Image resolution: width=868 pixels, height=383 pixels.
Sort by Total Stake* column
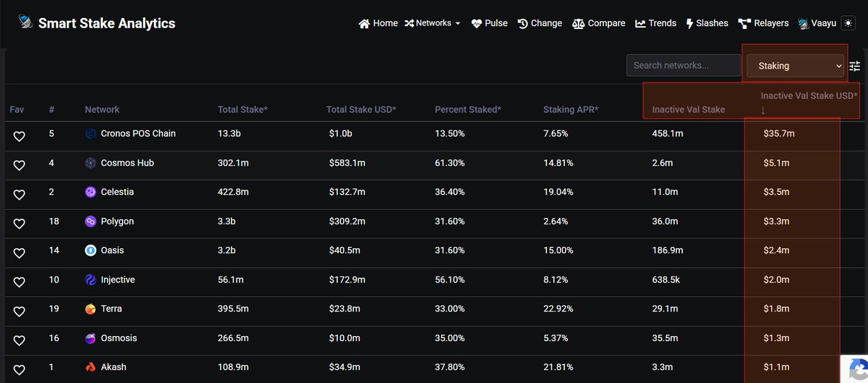243,109
